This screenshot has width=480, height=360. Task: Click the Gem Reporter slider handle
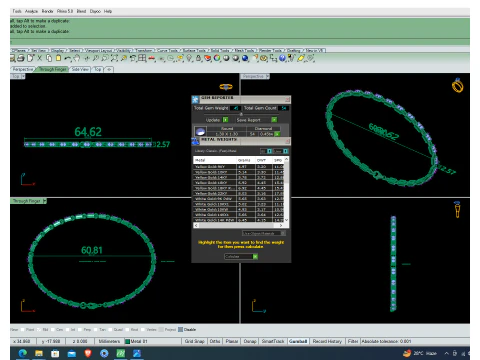[241, 114]
